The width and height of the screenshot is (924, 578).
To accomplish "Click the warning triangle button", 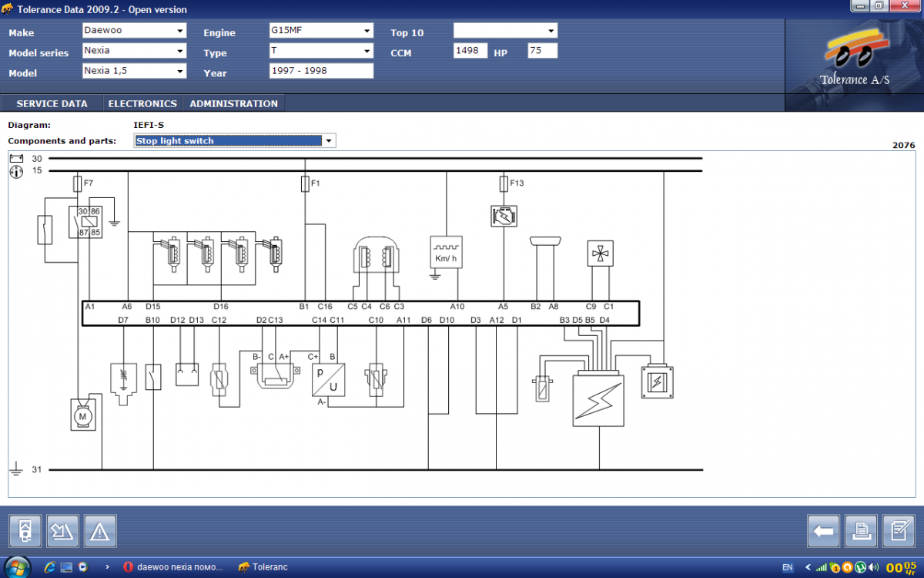I will point(100,530).
